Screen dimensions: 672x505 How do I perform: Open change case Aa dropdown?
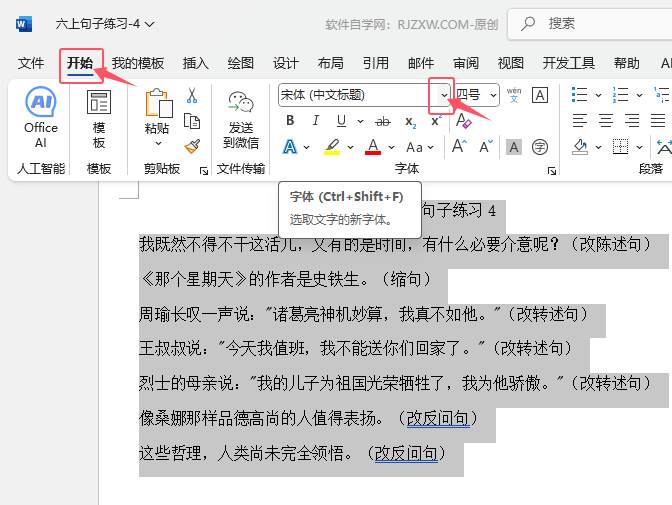(420, 147)
